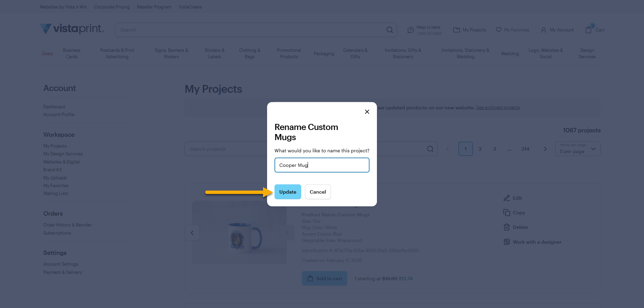Viewport: 644px width, 308px height.
Task: Open My Design Services in the sidebar
Action: (x=63, y=154)
